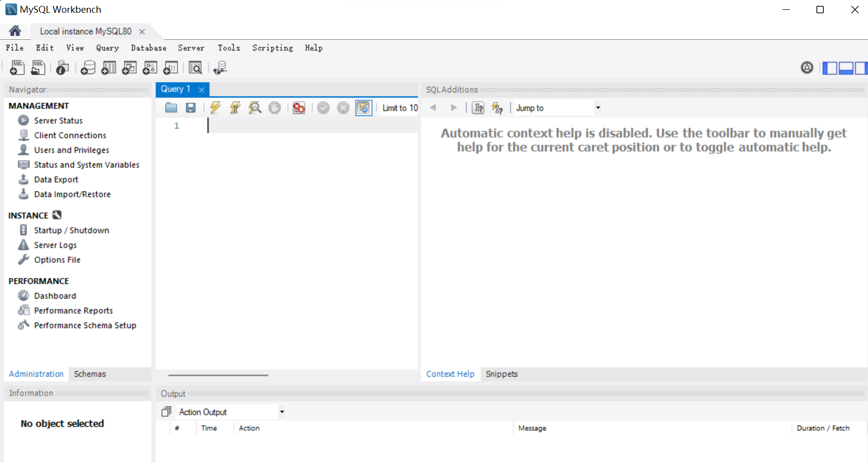Open a script file in query editor

(x=171, y=108)
